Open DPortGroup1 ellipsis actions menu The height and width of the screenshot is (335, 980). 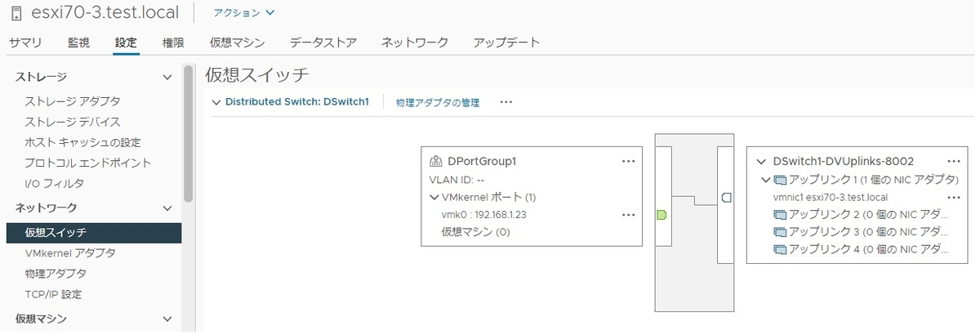[628, 162]
